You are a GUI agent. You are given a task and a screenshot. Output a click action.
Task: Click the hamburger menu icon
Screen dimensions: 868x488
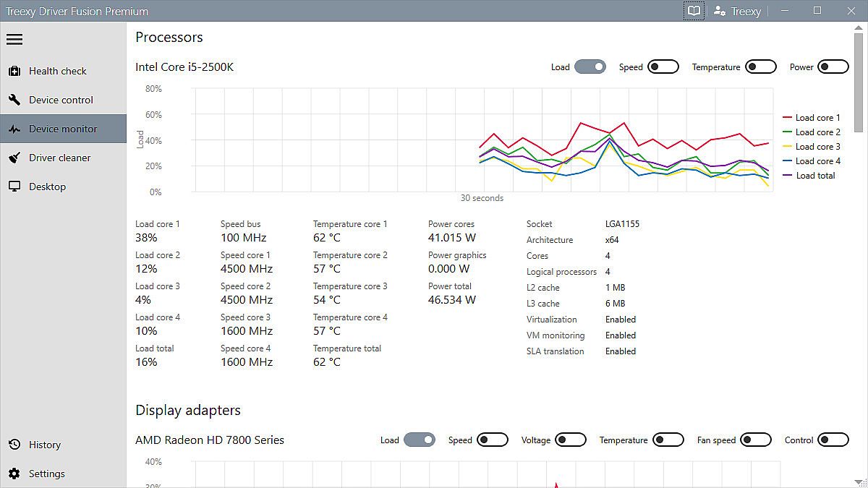point(14,40)
